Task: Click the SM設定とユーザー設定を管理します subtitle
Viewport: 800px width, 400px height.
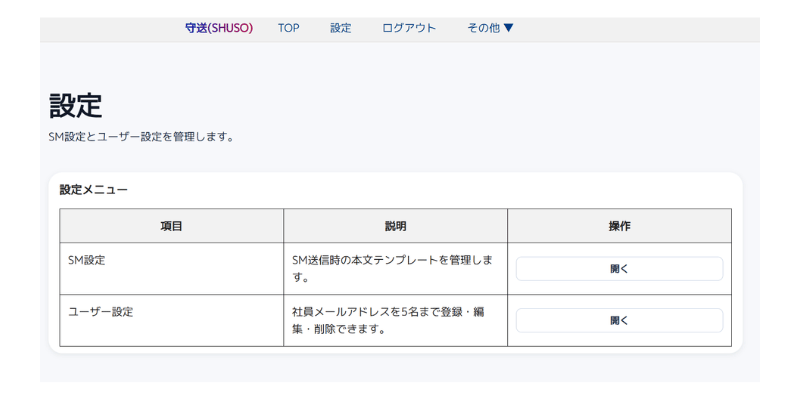Action: (141, 137)
